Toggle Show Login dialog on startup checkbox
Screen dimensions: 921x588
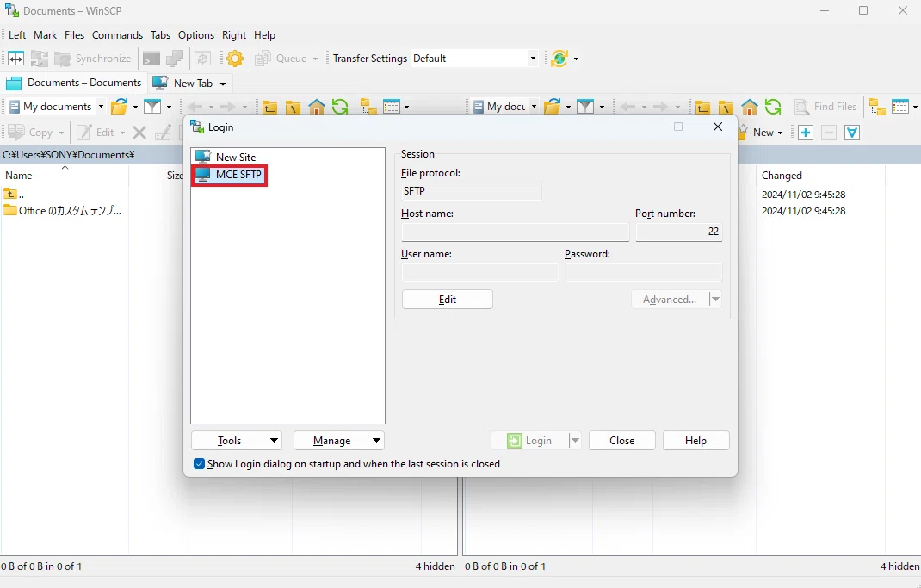tap(199, 464)
